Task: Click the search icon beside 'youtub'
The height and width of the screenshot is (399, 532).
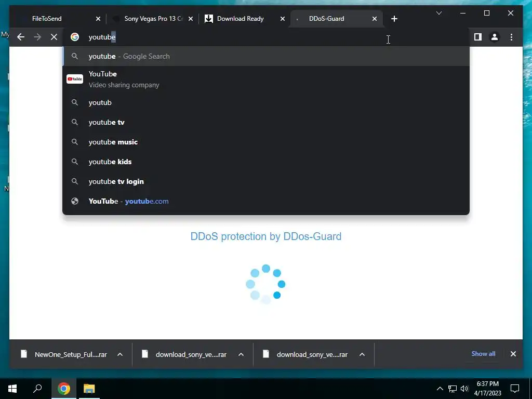Action: pos(75,102)
